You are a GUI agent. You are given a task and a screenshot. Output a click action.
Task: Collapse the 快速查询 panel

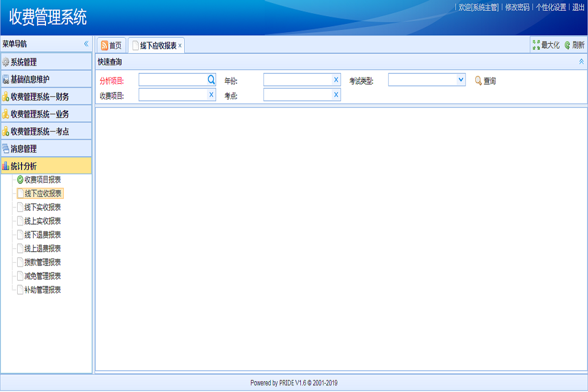click(x=581, y=62)
